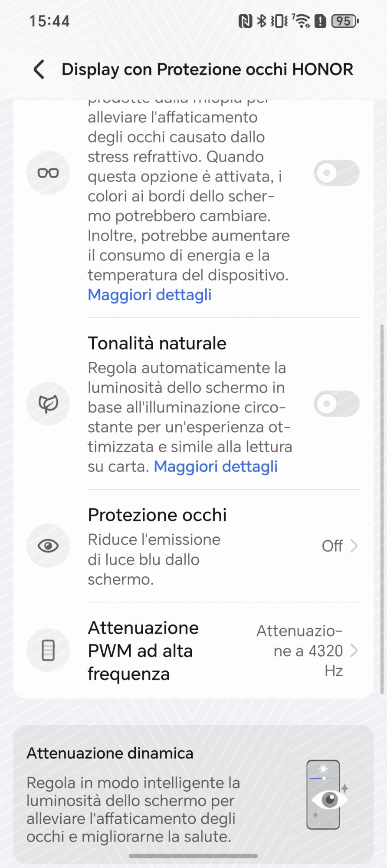Open Maggiori dettagli link under stress refrattivo
The image size is (387, 868).
[150, 295]
